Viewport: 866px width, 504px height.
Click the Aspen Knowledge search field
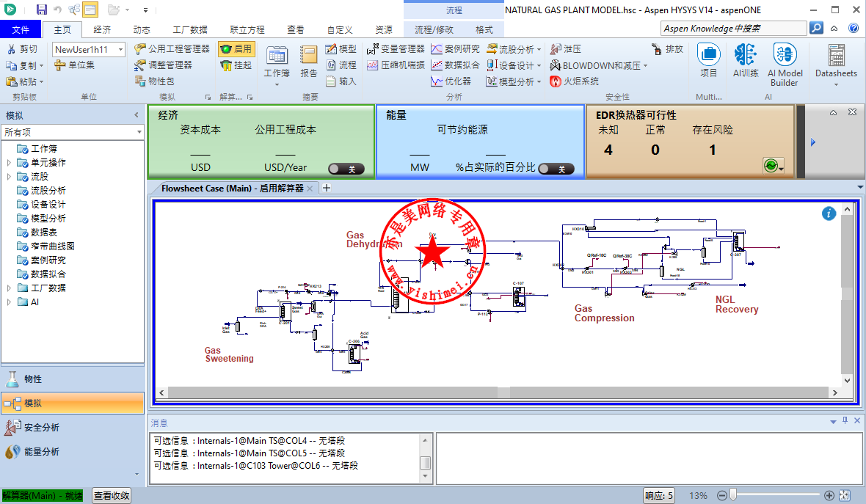733,28
